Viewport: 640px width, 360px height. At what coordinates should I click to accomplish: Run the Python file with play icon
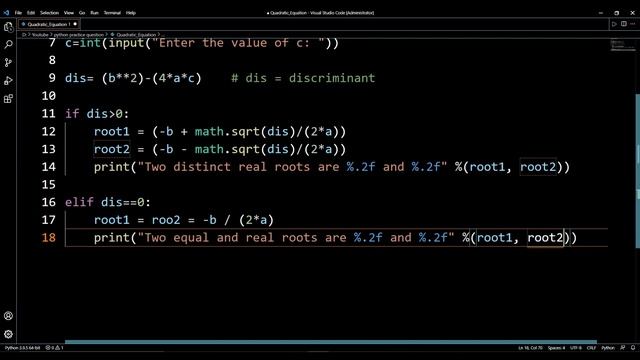coord(614,24)
